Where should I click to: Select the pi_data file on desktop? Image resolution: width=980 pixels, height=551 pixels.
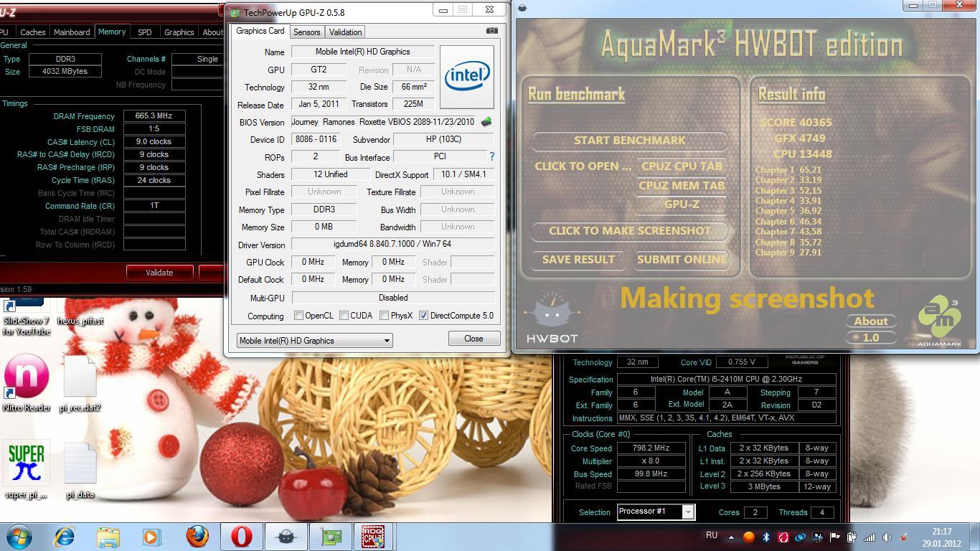(x=80, y=470)
